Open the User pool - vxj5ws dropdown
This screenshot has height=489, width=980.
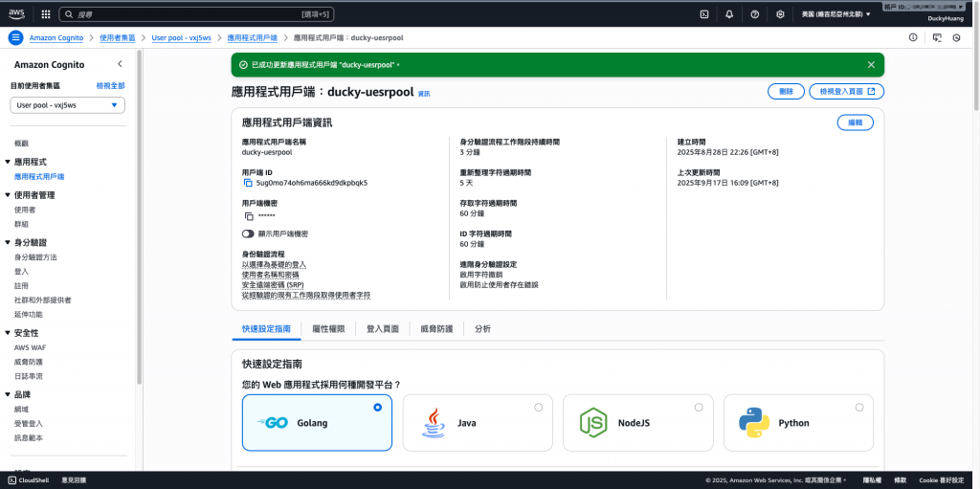click(68, 105)
